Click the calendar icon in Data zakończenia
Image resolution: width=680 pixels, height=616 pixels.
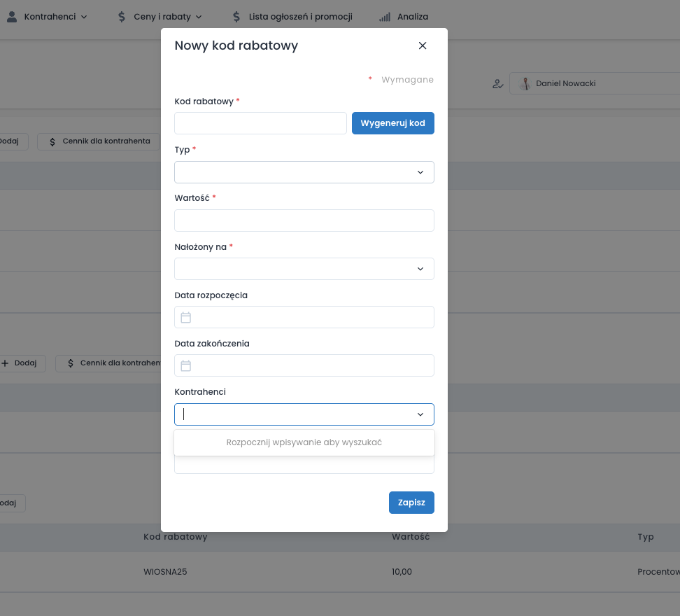point(186,365)
